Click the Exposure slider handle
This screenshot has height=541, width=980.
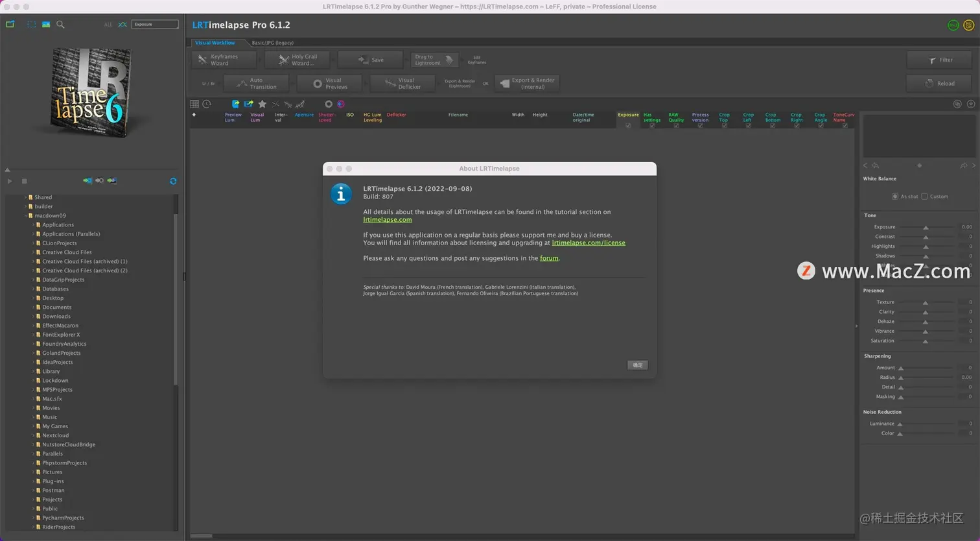pos(926,227)
